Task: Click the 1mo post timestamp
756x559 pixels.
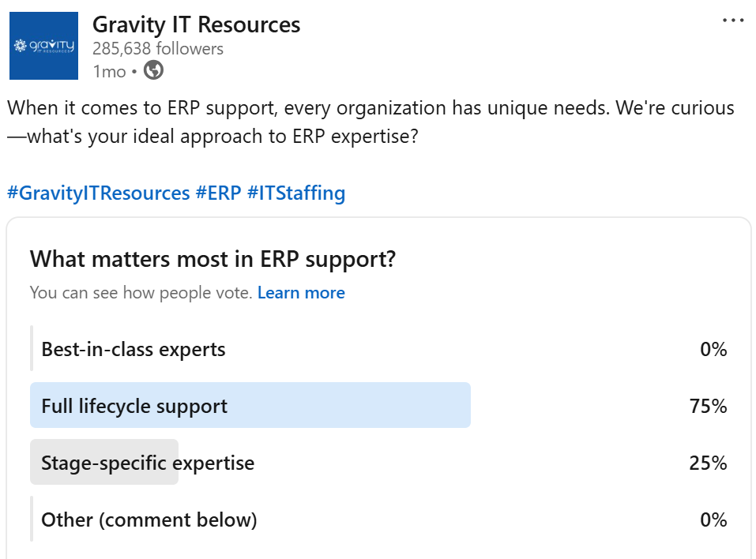Action: [109, 71]
